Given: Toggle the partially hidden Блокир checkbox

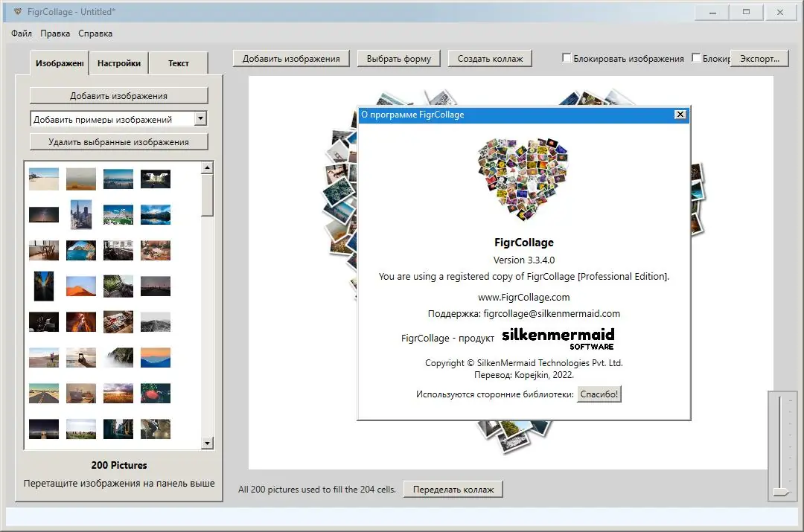Looking at the screenshot, I should [696, 58].
